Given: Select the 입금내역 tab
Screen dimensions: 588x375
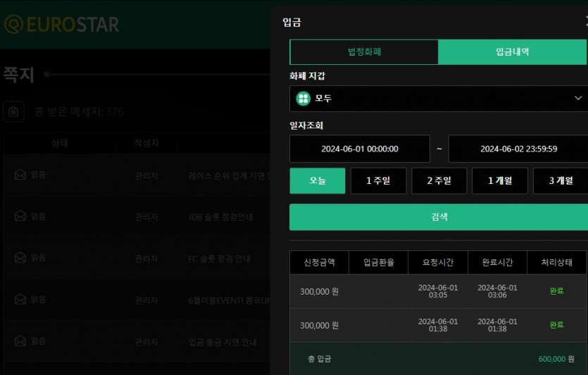Looking at the screenshot, I should click(x=512, y=51).
